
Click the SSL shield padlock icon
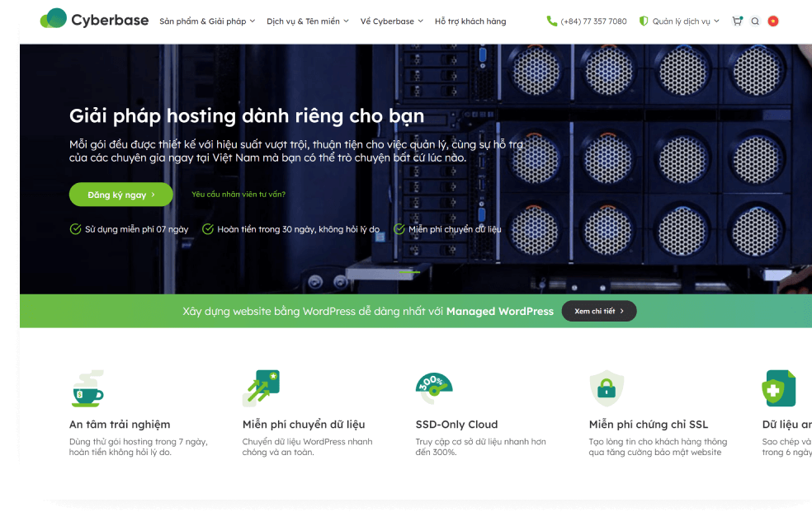(x=607, y=388)
